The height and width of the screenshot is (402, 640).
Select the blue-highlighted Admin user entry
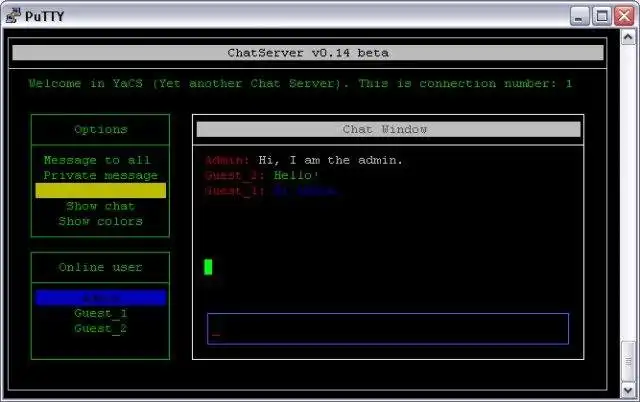(x=100, y=298)
